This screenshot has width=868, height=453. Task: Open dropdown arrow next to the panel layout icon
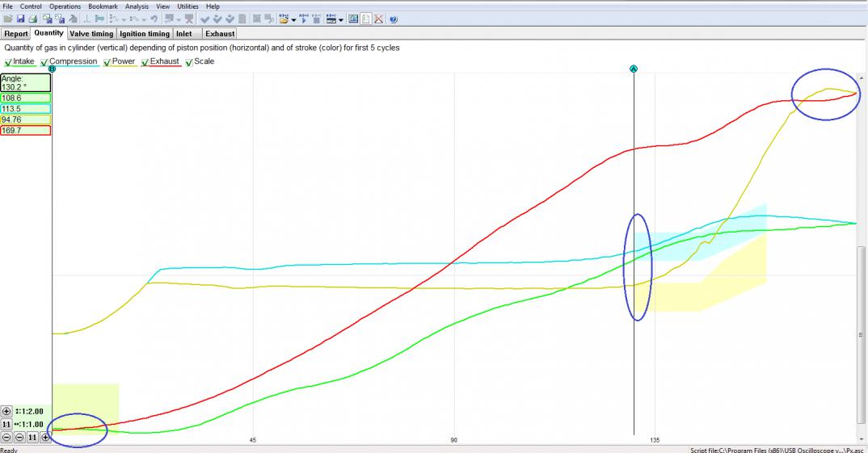point(342,19)
